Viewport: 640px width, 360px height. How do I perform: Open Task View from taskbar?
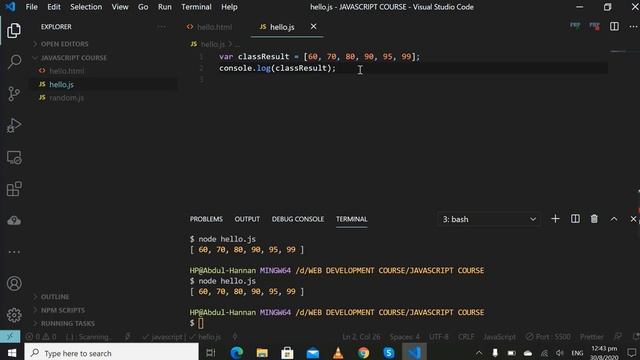tap(211, 353)
